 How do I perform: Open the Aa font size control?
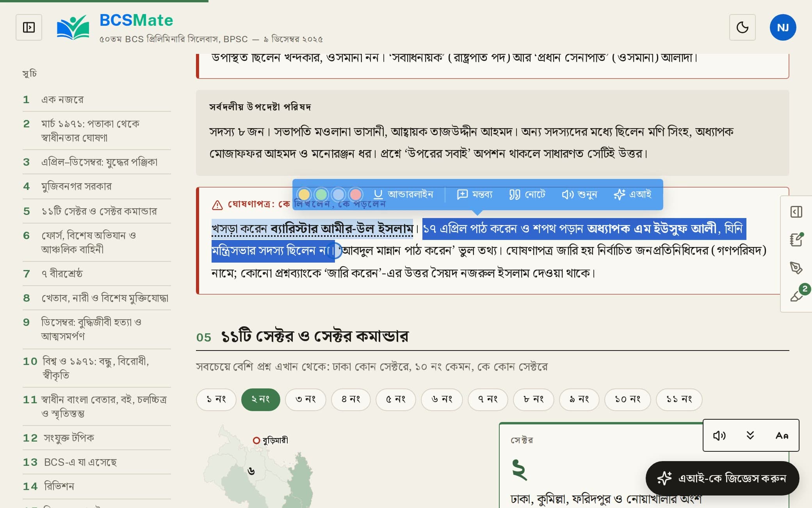point(782,435)
